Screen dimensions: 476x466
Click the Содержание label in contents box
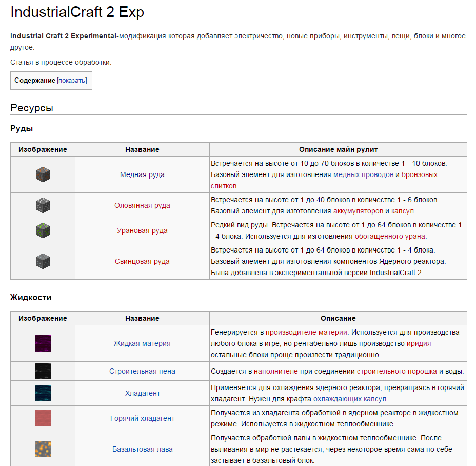point(34,80)
